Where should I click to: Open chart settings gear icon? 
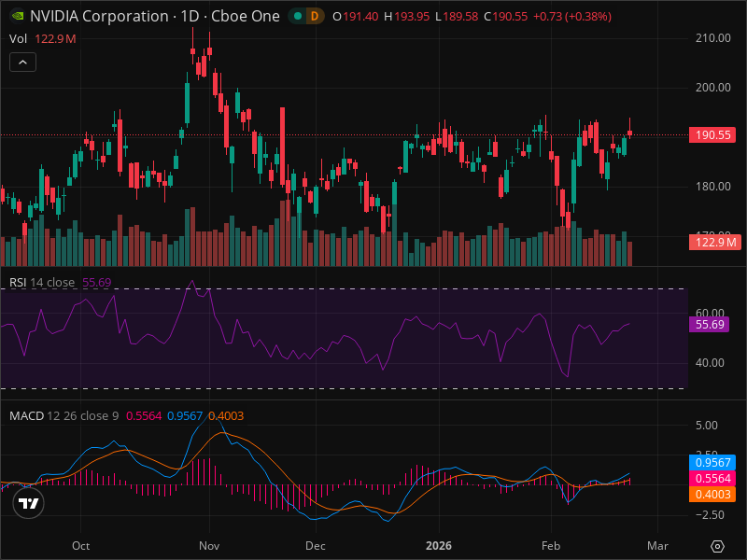coord(717,546)
